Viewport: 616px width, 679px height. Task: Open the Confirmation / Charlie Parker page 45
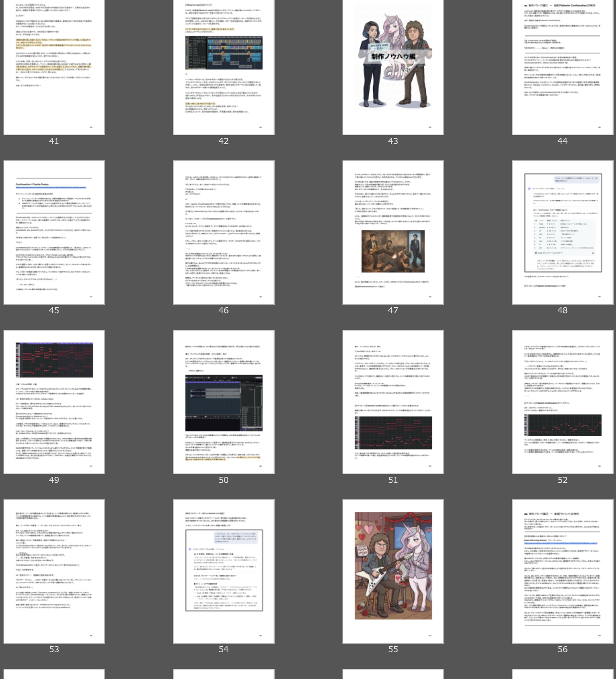(x=54, y=232)
